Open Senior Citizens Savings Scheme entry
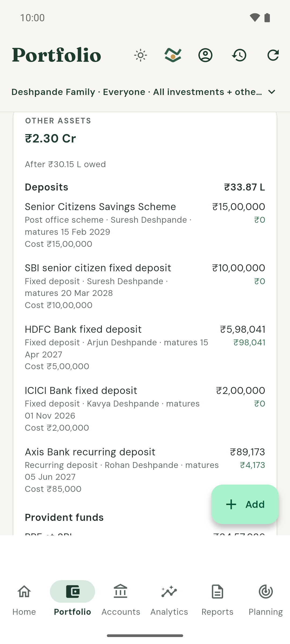Viewport: 290px width, 644px height. click(x=145, y=225)
